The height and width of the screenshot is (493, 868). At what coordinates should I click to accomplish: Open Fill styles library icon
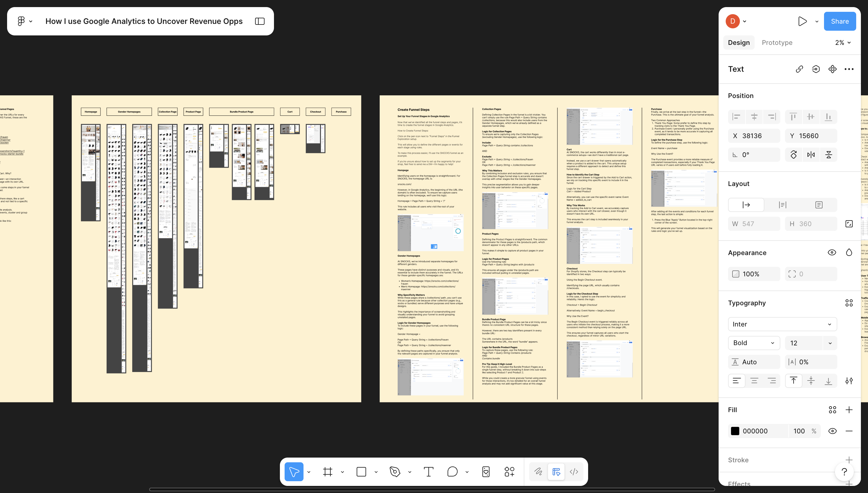click(833, 410)
